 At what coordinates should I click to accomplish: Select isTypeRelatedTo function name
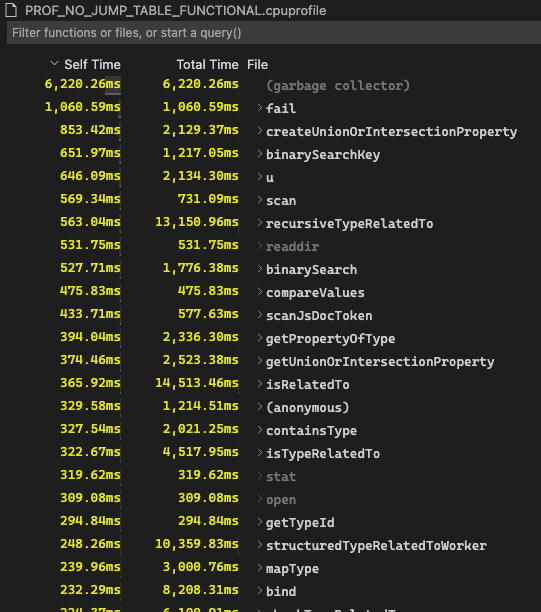coord(323,454)
